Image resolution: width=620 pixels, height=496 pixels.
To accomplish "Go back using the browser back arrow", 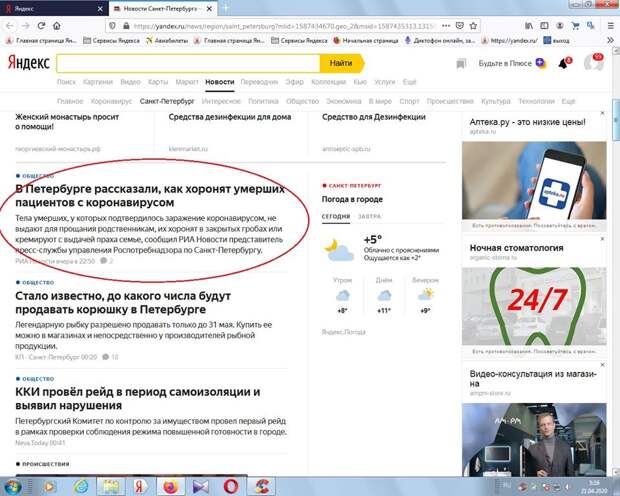I will tap(9, 26).
